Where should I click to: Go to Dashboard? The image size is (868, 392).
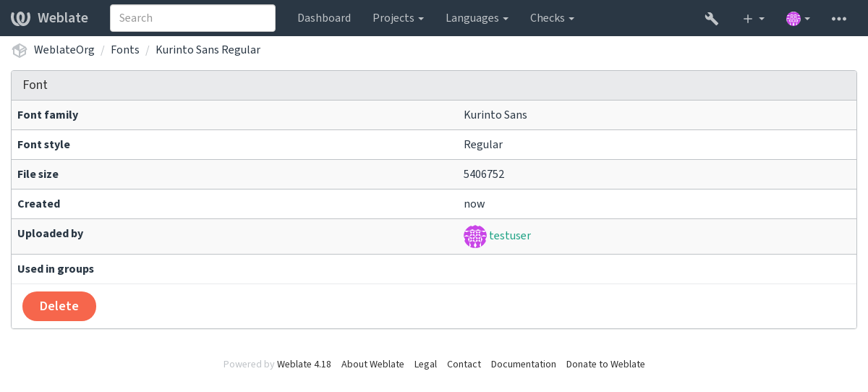click(x=324, y=18)
